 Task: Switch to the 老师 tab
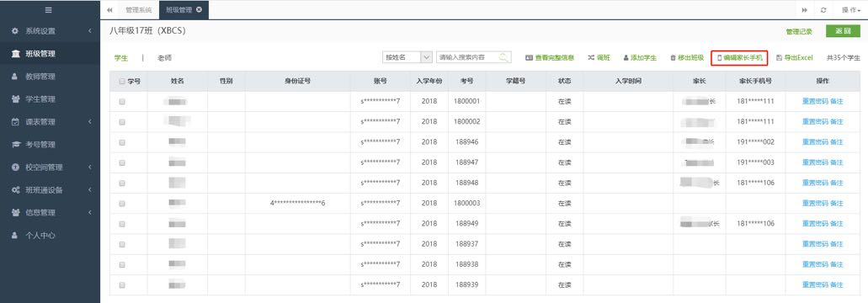tap(164, 57)
